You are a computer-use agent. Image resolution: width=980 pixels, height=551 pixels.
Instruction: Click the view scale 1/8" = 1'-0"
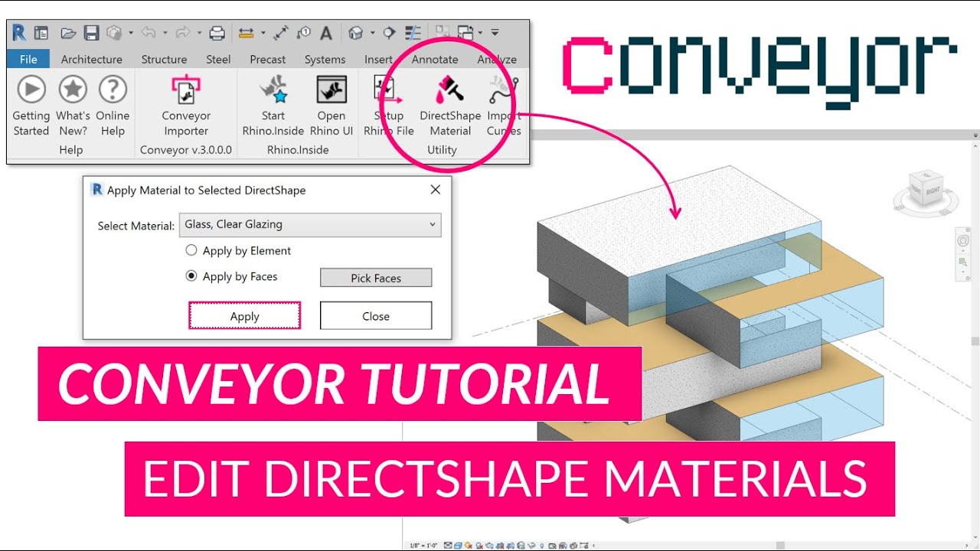tap(423, 546)
